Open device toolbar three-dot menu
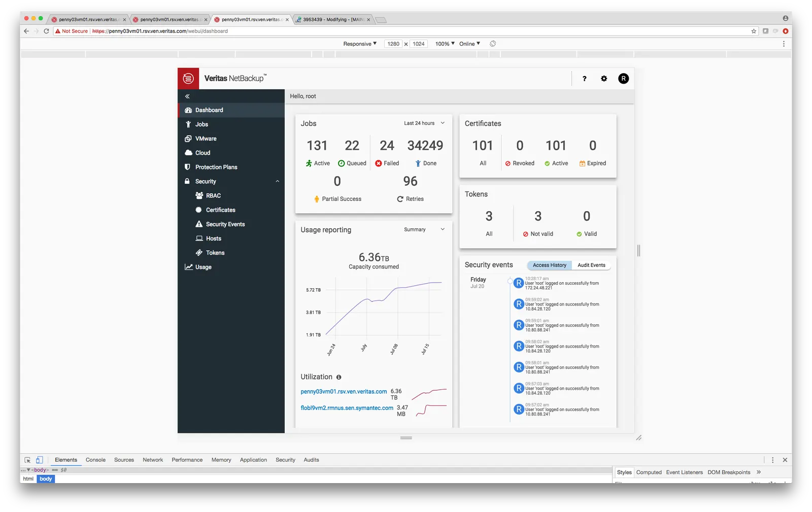The image size is (812, 512). coord(784,44)
